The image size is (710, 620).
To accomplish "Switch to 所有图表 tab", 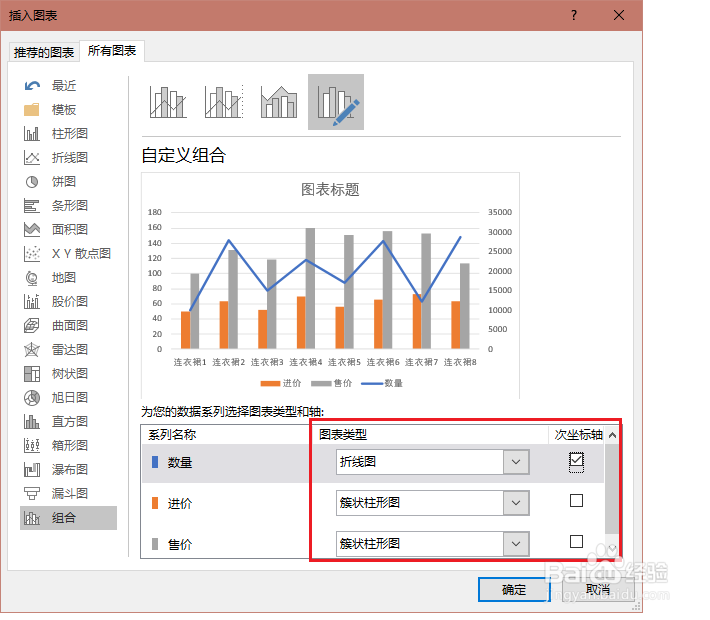I will point(112,51).
